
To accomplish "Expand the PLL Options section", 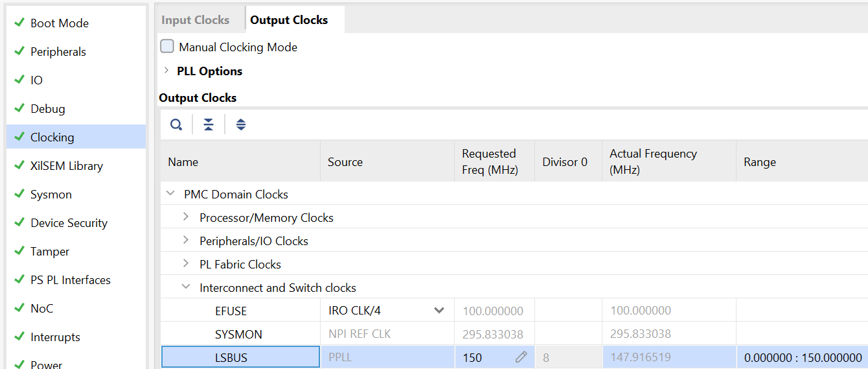I will [x=166, y=71].
